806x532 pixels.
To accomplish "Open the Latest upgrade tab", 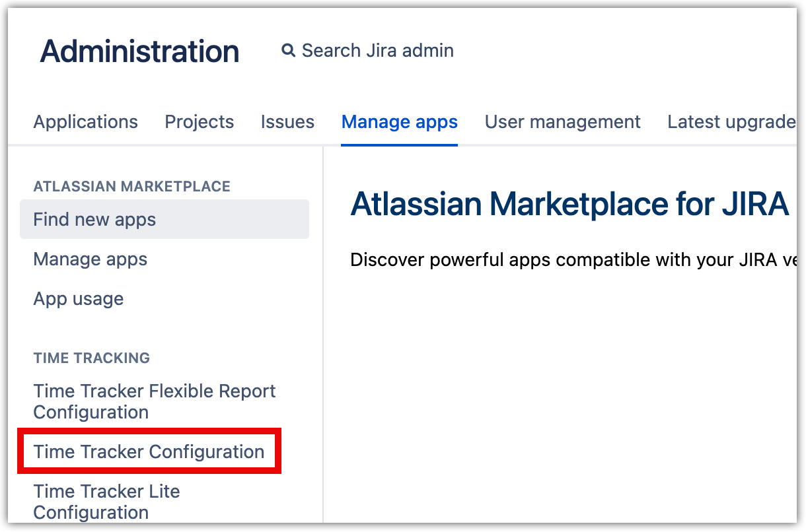I will point(731,122).
